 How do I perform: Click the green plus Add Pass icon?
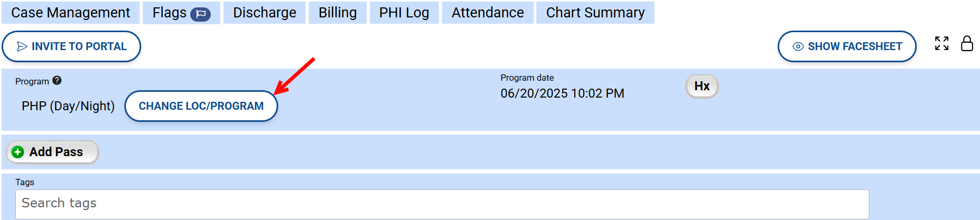point(18,152)
